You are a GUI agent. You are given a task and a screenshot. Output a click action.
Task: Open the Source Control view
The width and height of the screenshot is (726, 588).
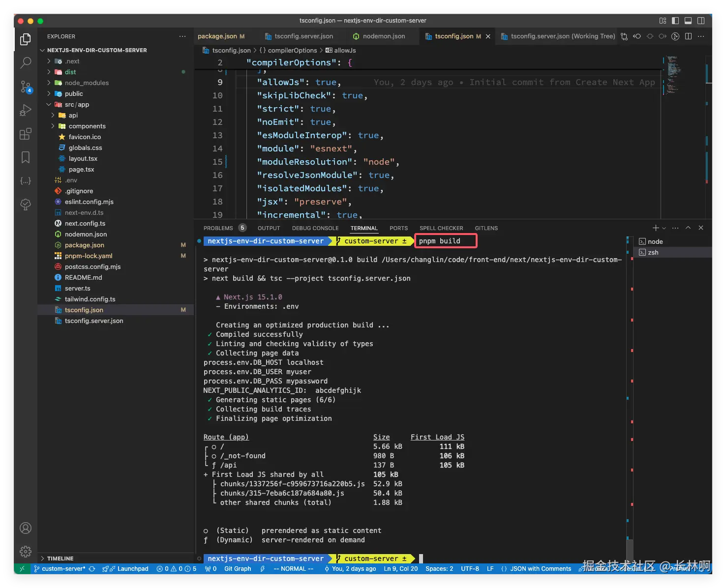[26, 87]
